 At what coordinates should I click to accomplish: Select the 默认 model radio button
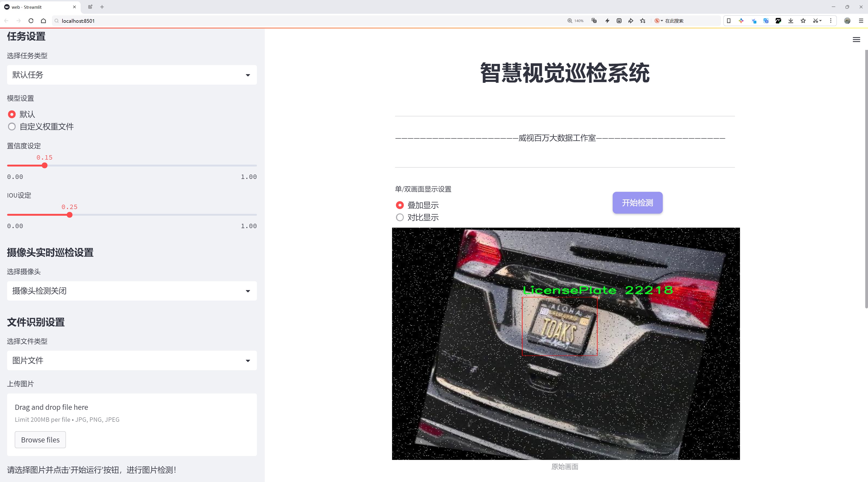(11, 114)
